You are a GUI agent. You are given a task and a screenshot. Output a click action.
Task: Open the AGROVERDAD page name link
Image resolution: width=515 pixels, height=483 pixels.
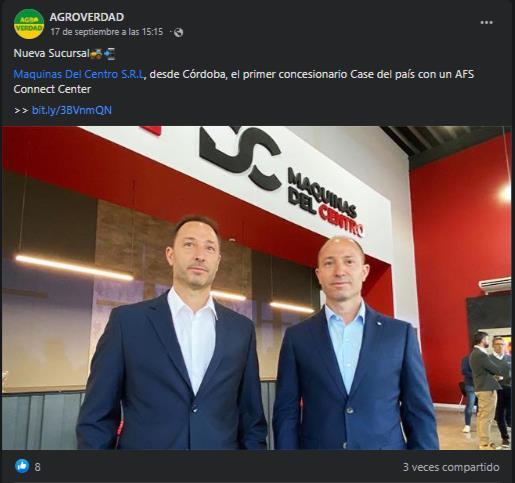click(87, 17)
